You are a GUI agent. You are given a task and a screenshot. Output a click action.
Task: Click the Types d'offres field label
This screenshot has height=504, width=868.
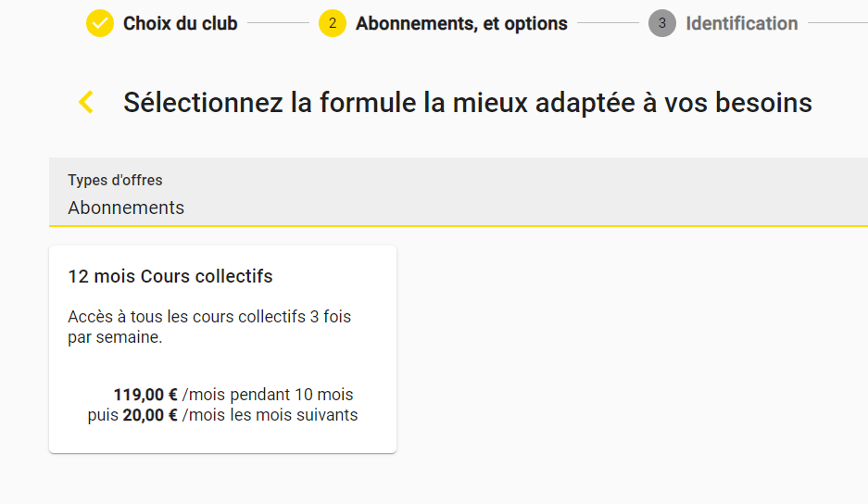click(x=115, y=180)
